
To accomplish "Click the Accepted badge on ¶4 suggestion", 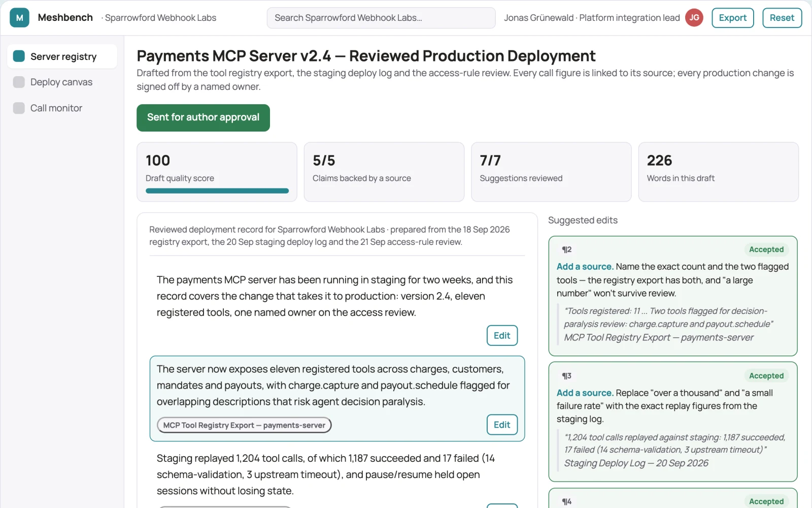I will click(x=766, y=501).
